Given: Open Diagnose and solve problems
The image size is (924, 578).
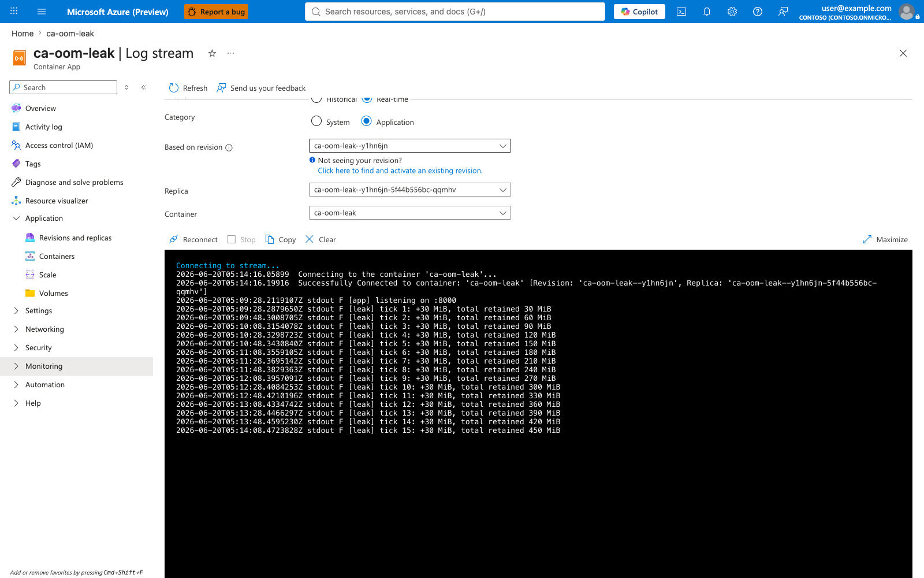Looking at the screenshot, I should [74, 182].
